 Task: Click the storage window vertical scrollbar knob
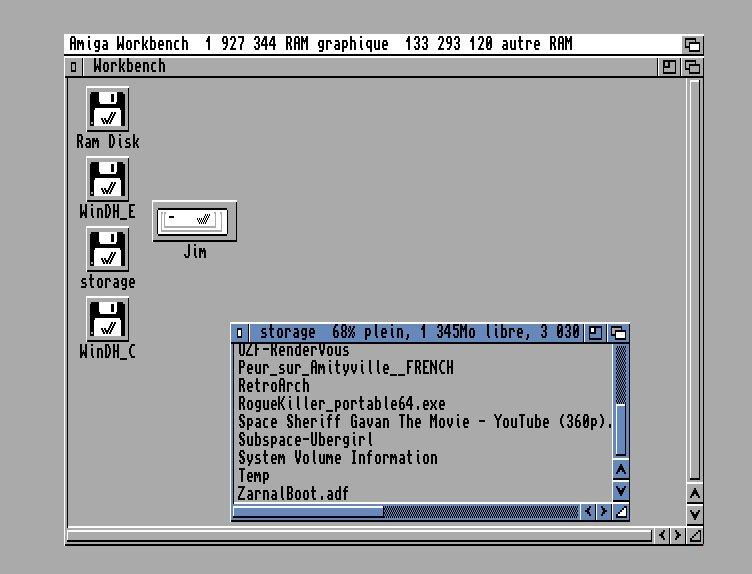[x=621, y=430]
